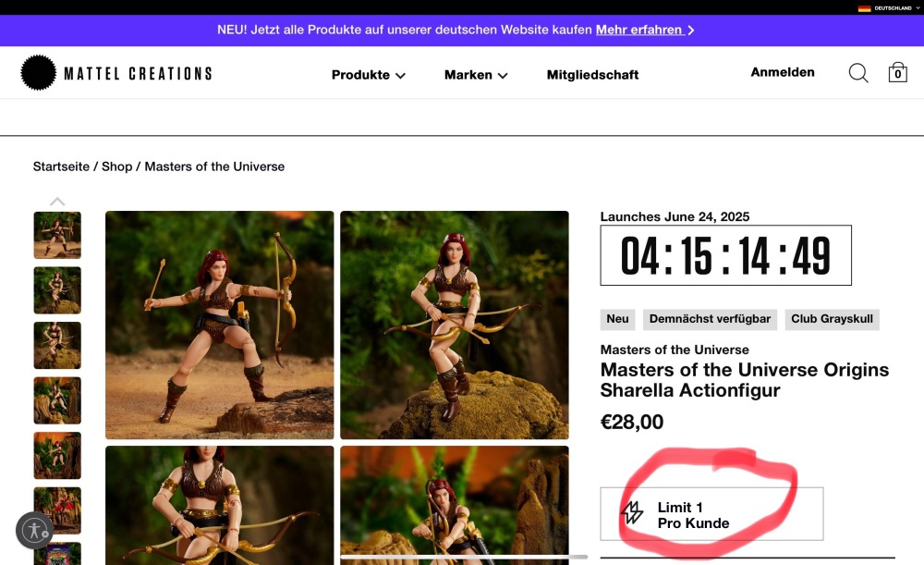924x565 pixels.
Task: Click the Limit 1 Pro Kunde notice
Action: pyautogui.click(x=711, y=514)
